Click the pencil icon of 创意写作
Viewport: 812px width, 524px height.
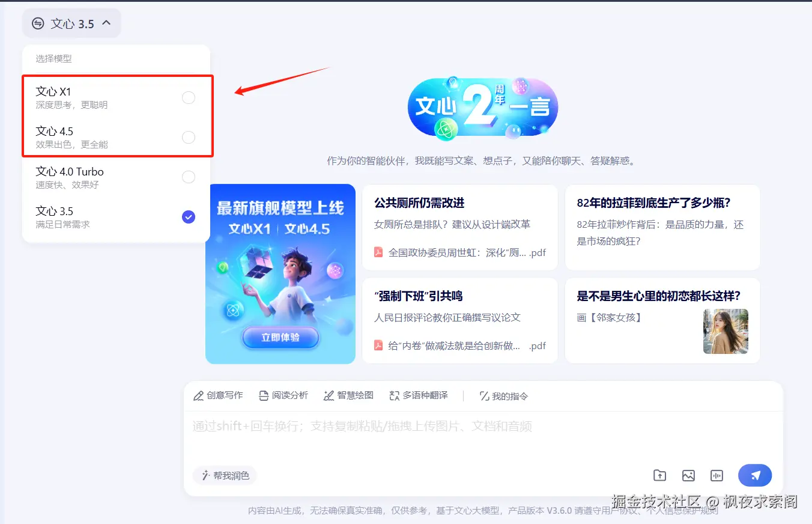click(x=198, y=396)
